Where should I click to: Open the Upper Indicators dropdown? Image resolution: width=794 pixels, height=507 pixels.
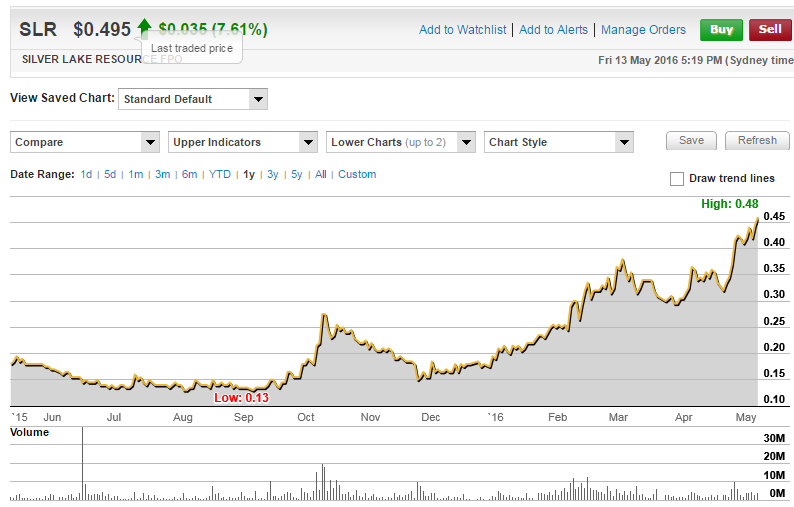(243, 142)
